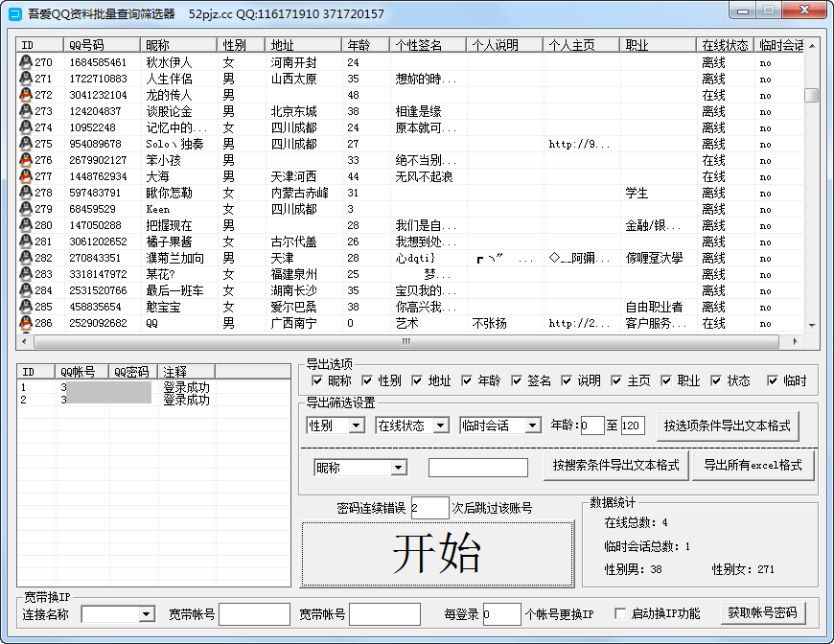Click the penguin icon beside ID 274
Screen dimensions: 834x644
[26, 127]
